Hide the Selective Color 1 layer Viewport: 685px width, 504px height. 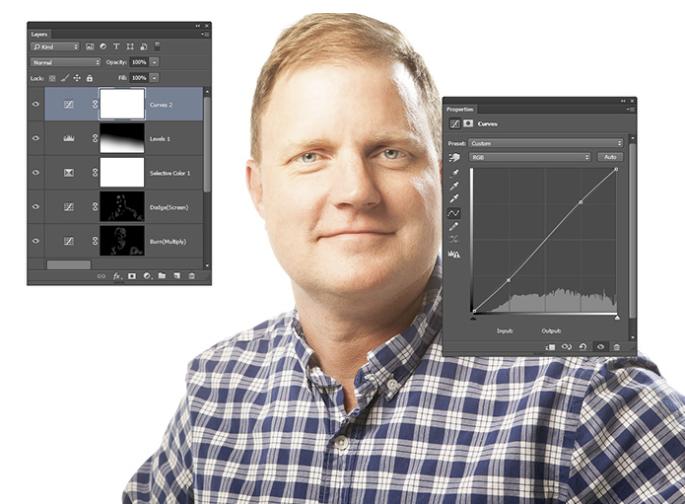point(36,173)
